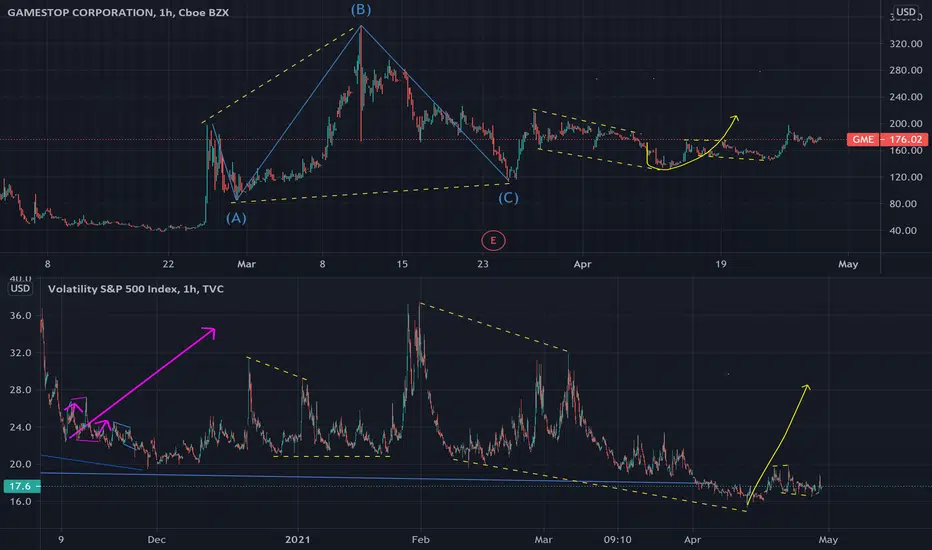Click the Mar date on GameStop time axis
Screen dimensions: 932x550
(246, 264)
